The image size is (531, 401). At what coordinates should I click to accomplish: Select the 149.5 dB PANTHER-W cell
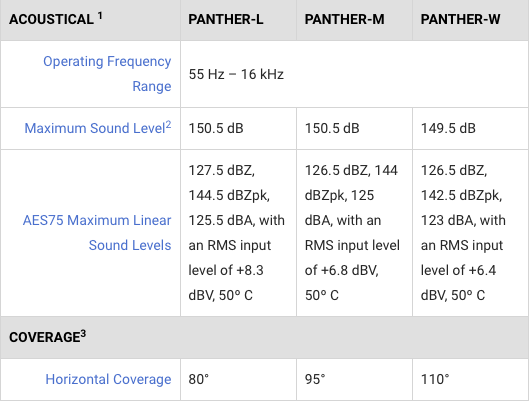(x=471, y=128)
